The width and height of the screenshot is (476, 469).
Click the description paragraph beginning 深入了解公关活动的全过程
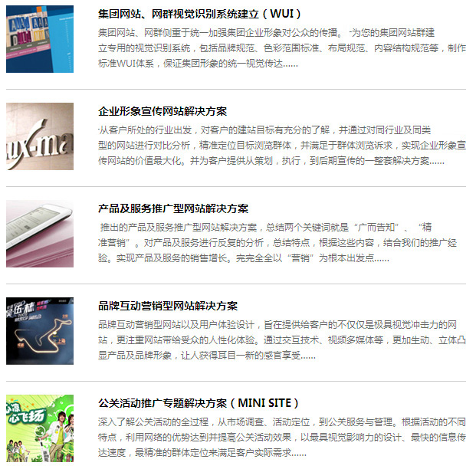point(282,438)
